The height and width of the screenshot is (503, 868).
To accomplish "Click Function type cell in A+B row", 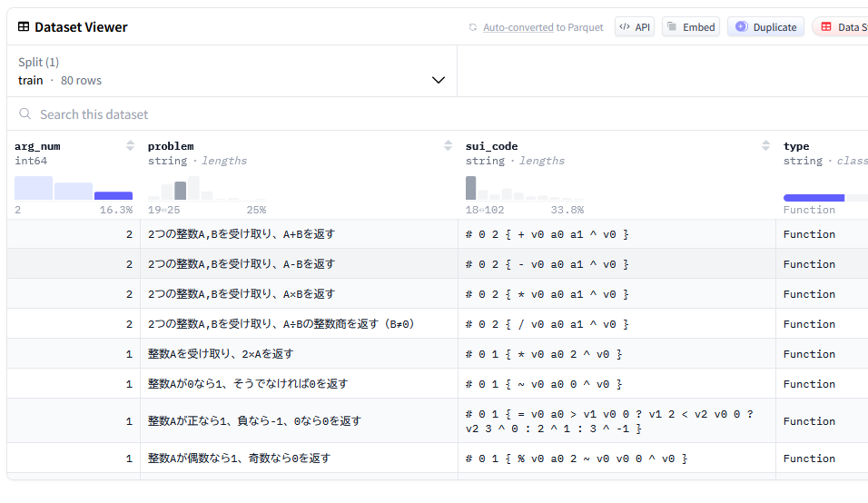I will (x=822, y=234).
